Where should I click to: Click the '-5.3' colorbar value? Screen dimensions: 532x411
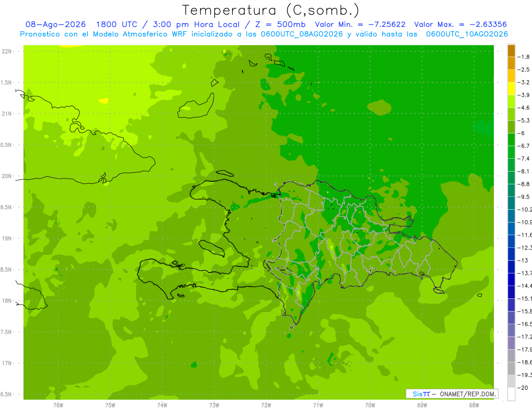pos(524,120)
